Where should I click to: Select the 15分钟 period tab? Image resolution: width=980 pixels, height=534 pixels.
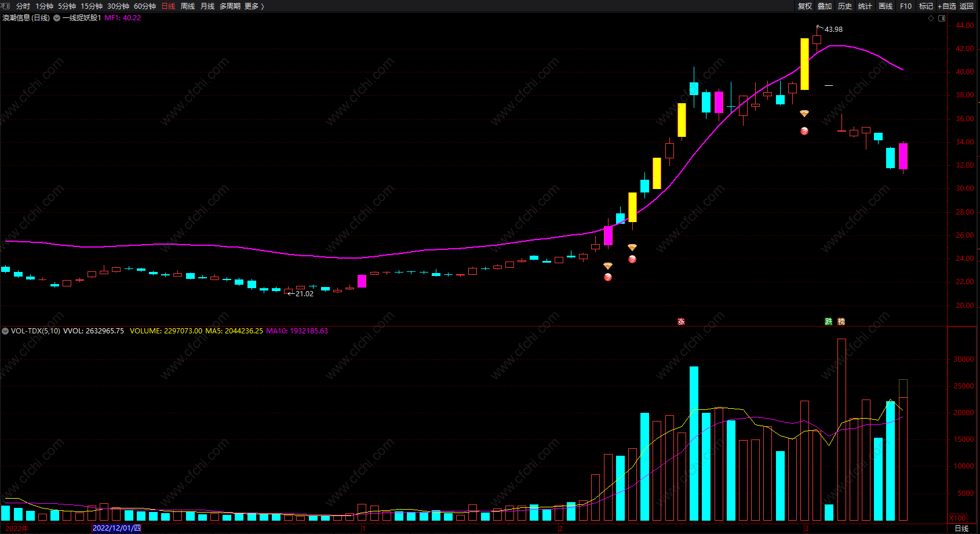click(92, 6)
